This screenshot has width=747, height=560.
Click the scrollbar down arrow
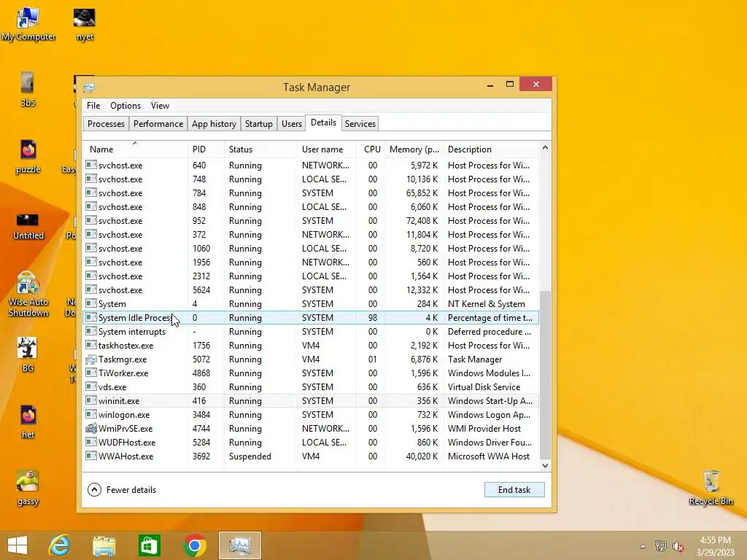click(545, 466)
